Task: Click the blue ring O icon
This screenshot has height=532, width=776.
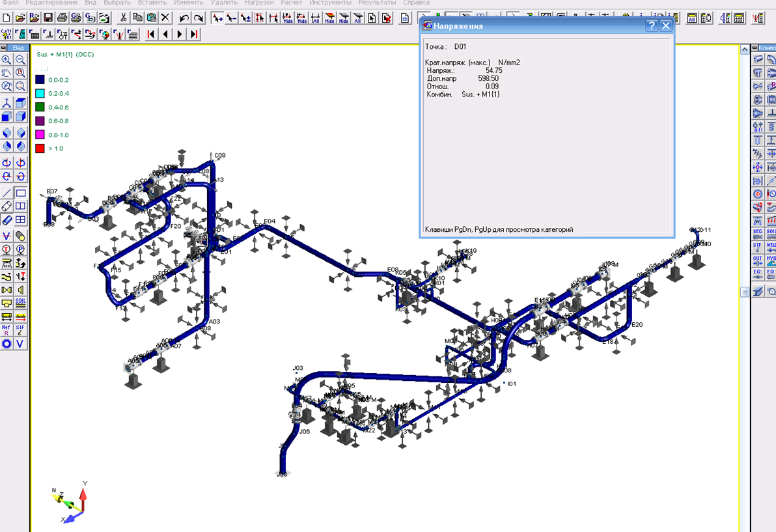Action: tap(7, 343)
